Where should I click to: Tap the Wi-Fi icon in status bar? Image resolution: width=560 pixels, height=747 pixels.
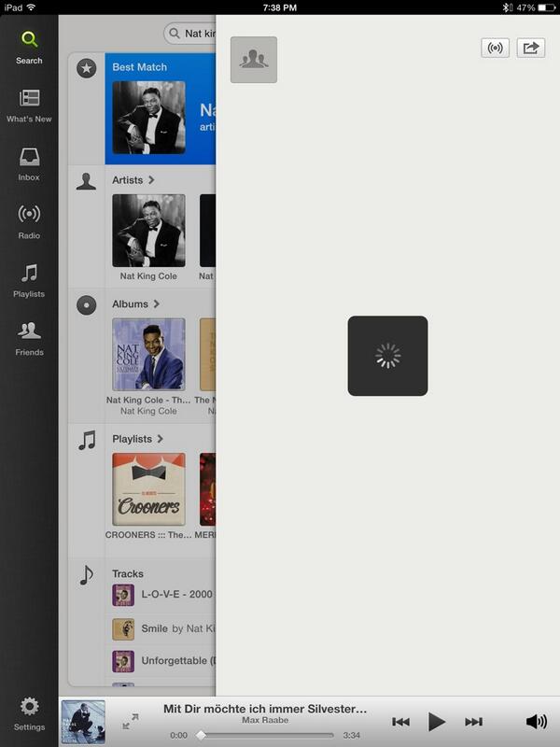pyautogui.click(x=31, y=7)
